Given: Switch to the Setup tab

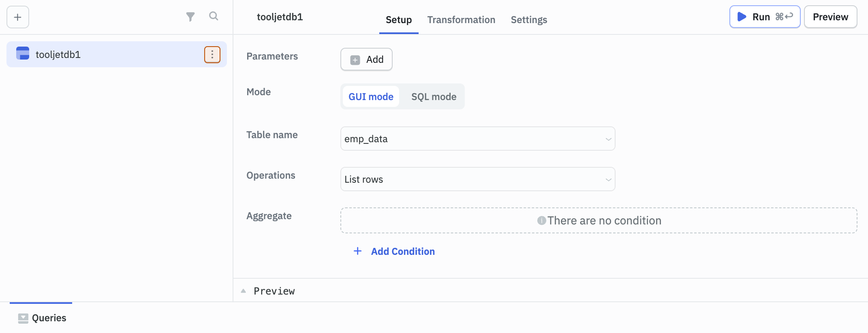Looking at the screenshot, I should pyautogui.click(x=399, y=20).
